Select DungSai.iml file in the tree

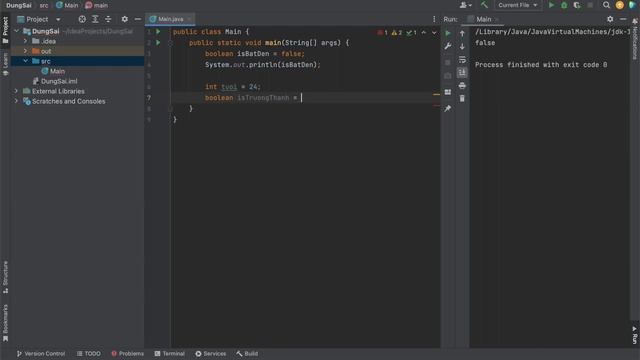[x=59, y=81]
